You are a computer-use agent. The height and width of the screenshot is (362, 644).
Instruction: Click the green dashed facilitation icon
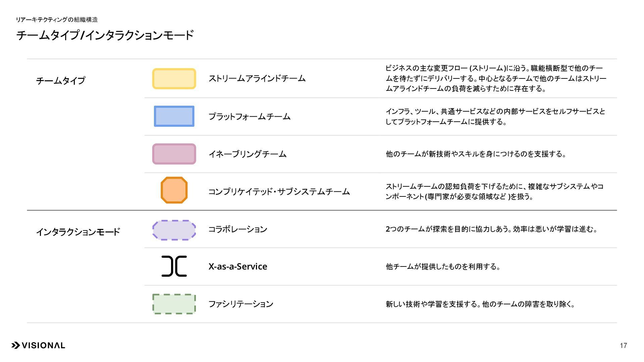pyautogui.click(x=174, y=304)
